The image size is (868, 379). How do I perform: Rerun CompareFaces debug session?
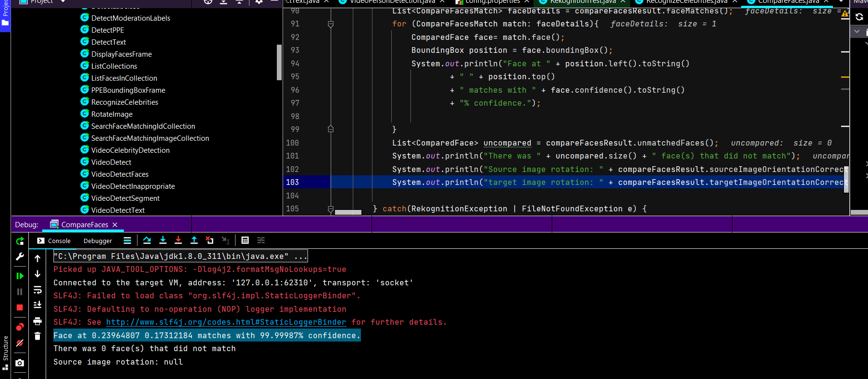20,241
